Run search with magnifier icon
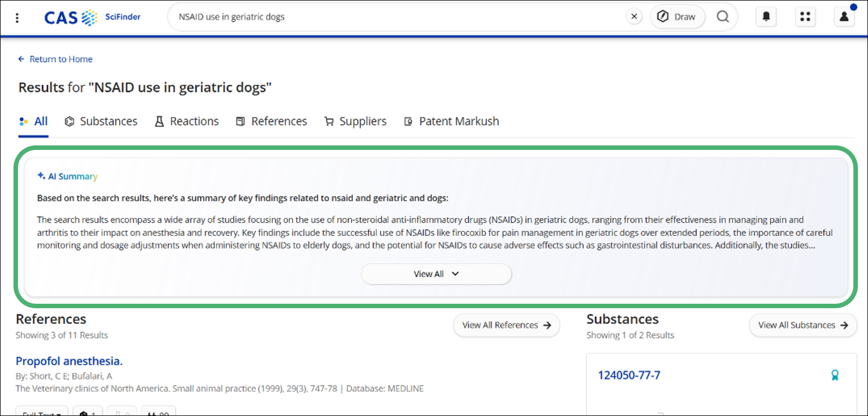The width and height of the screenshot is (868, 416). (722, 17)
